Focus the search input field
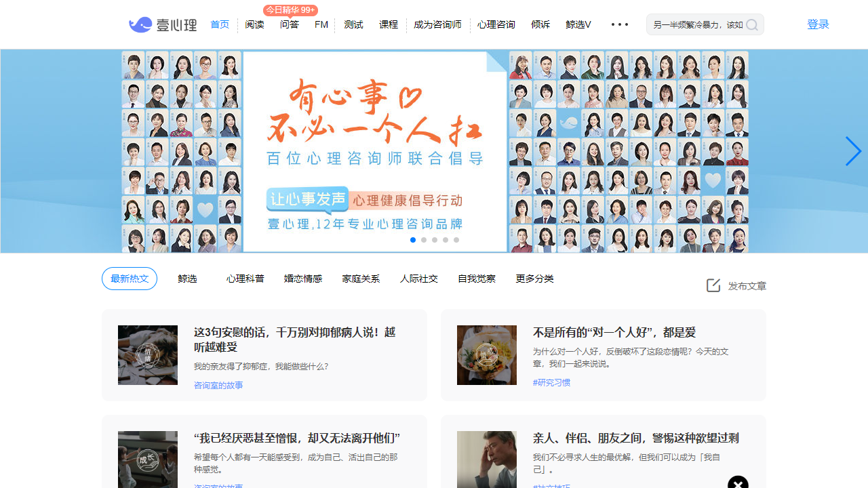Image resolution: width=868 pixels, height=488 pixels. 697,24
